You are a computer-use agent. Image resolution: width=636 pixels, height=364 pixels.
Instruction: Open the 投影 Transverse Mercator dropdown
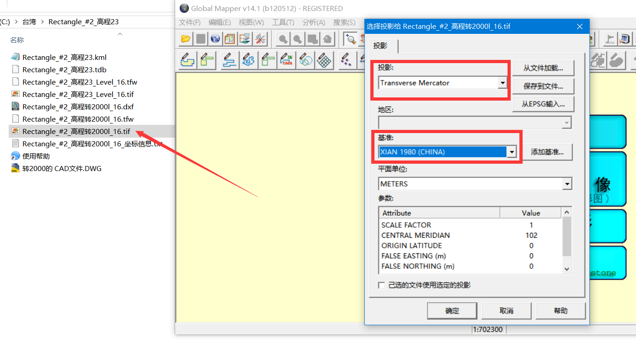502,83
